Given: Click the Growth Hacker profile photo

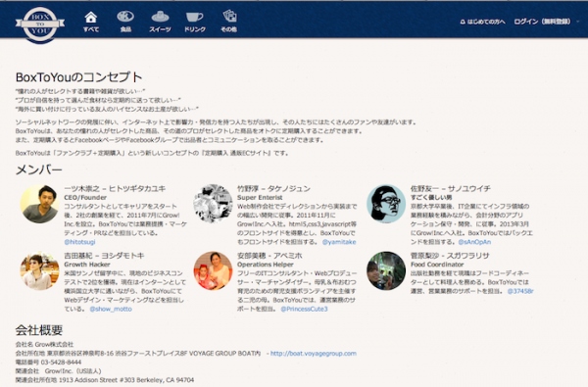Looking at the screenshot, I should tap(39, 270).
